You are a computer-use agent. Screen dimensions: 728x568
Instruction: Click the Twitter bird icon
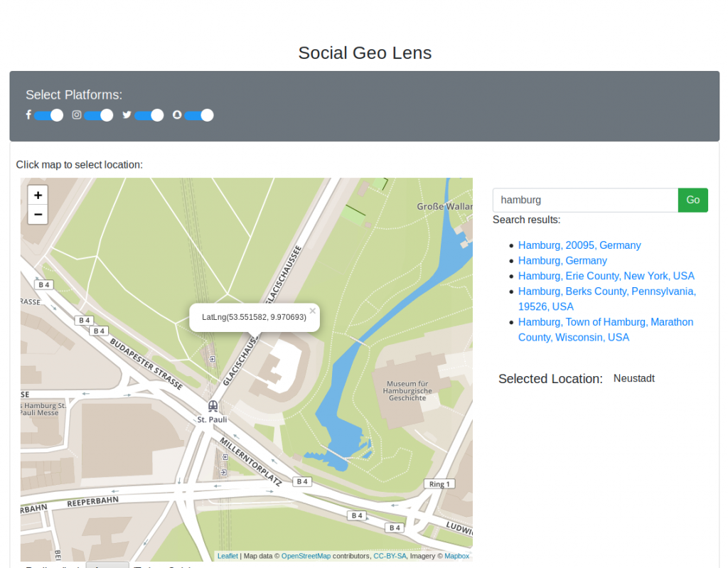(x=127, y=114)
